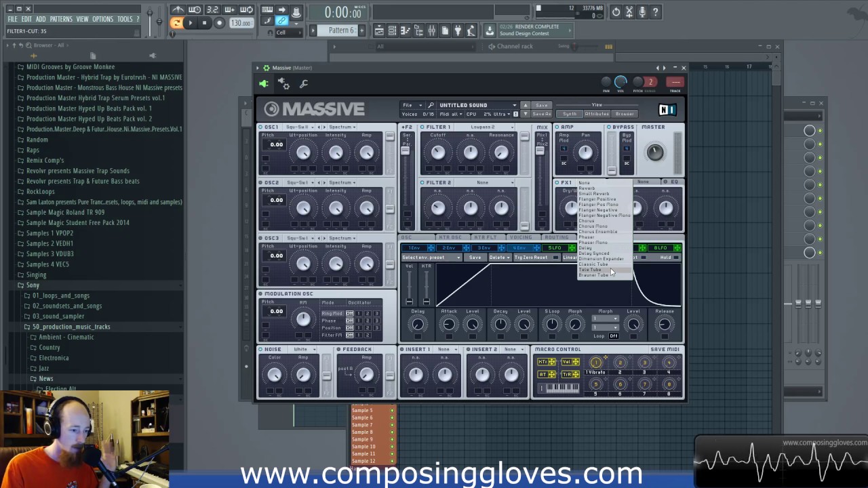This screenshot has height=488, width=868.
Task: Click the FL Studio record button
Action: (x=219, y=23)
